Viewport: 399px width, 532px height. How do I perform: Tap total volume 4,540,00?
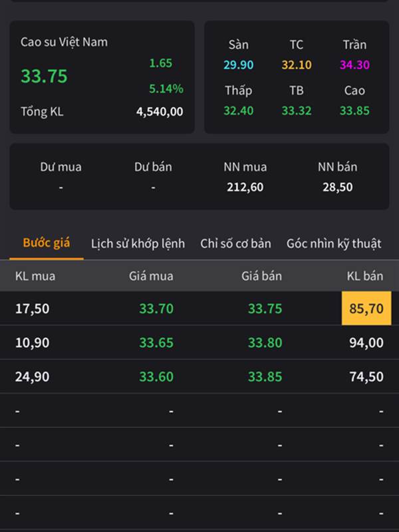[160, 112]
